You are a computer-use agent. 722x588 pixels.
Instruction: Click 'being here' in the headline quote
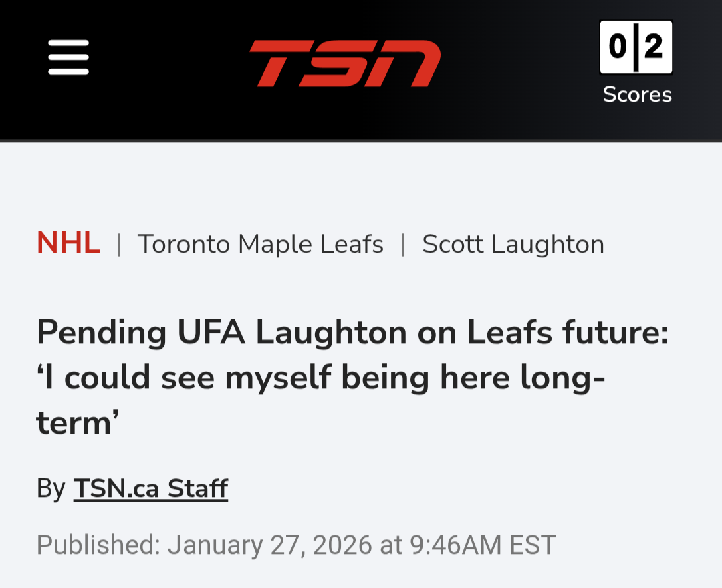(426, 378)
